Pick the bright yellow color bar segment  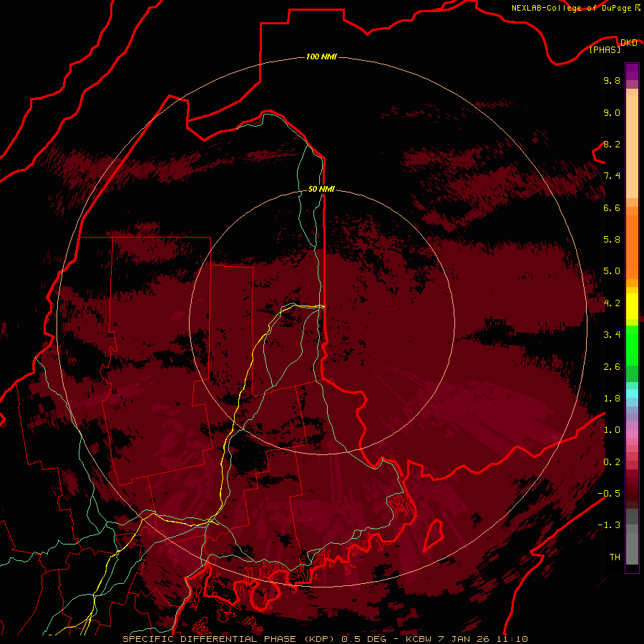(632, 306)
